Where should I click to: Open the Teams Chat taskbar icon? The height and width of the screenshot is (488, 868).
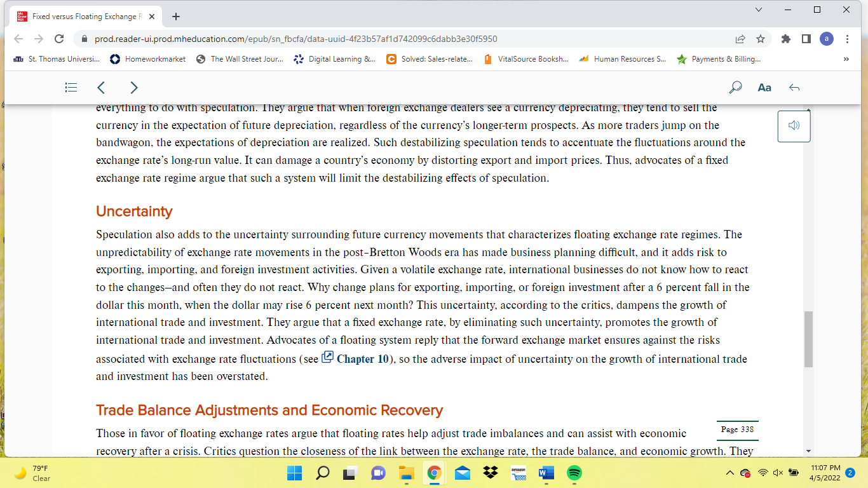tap(379, 473)
